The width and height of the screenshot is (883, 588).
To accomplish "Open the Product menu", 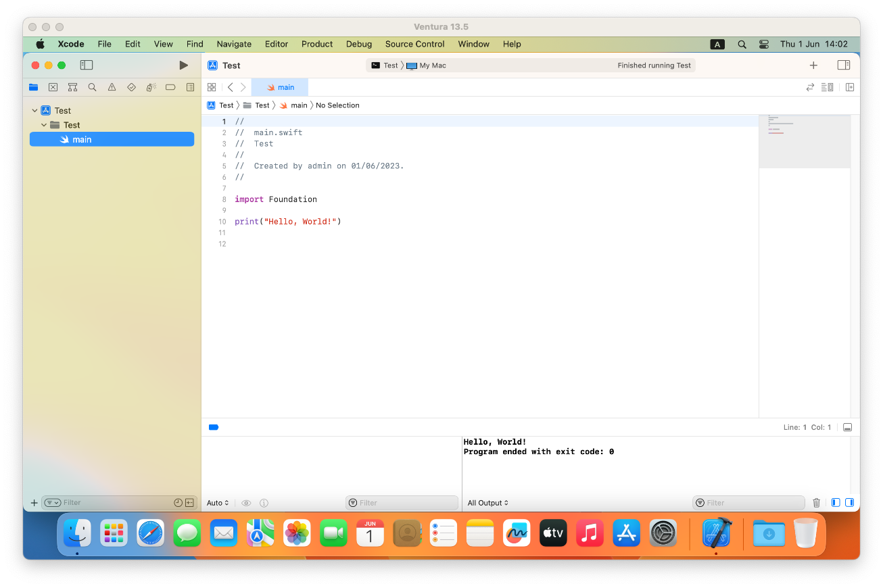I will pos(317,44).
